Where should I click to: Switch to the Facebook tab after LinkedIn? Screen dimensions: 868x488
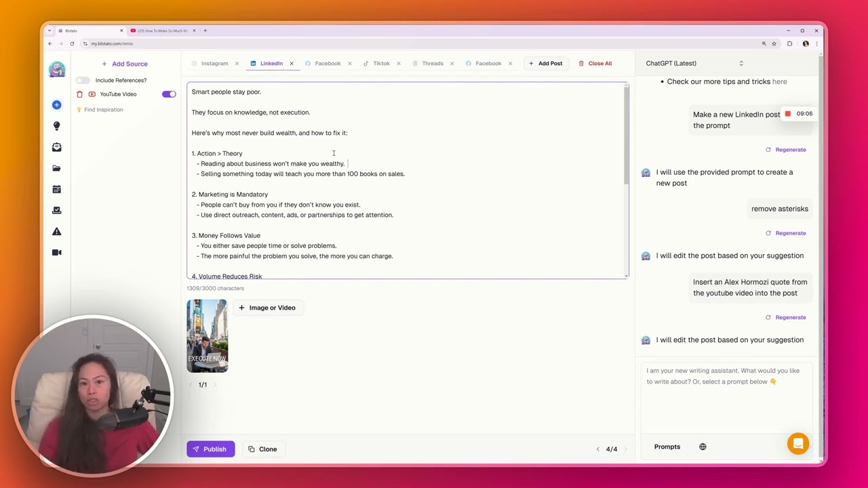click(x=323, y=64)
